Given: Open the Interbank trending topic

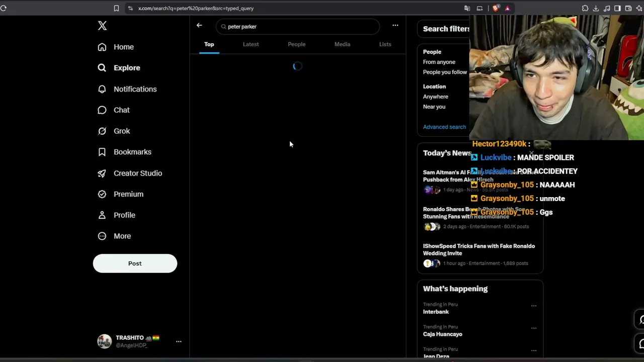Looking at the screenshot, I should (x=436, y=312).
